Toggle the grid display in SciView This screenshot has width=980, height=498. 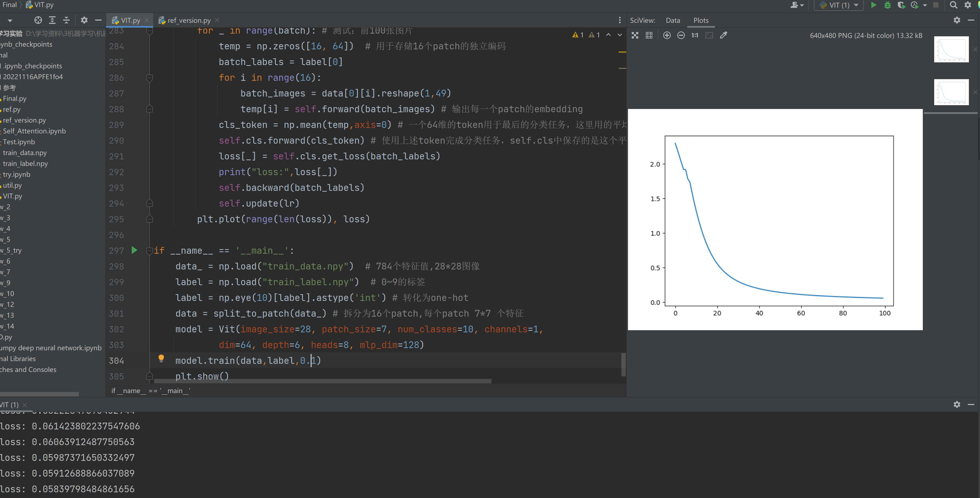pos(649,36)
